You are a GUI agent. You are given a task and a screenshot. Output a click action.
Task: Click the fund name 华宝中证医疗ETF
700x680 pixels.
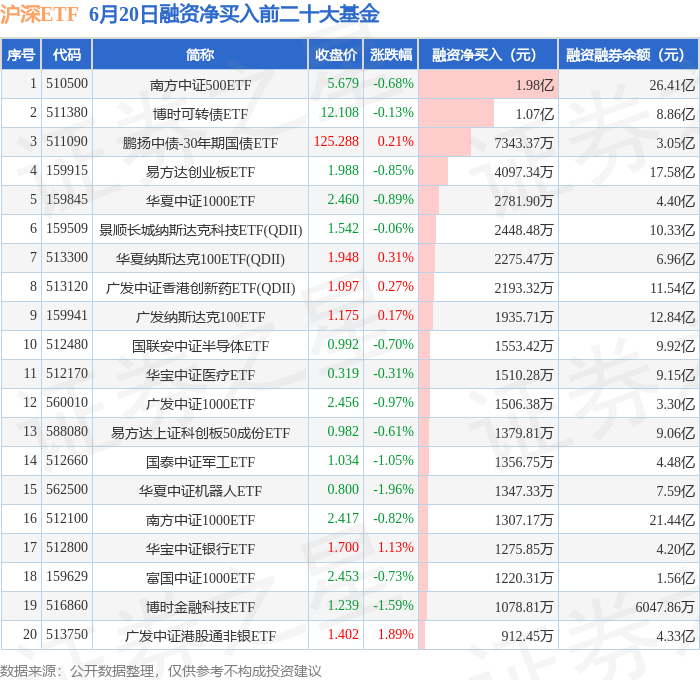click(200, 375)
